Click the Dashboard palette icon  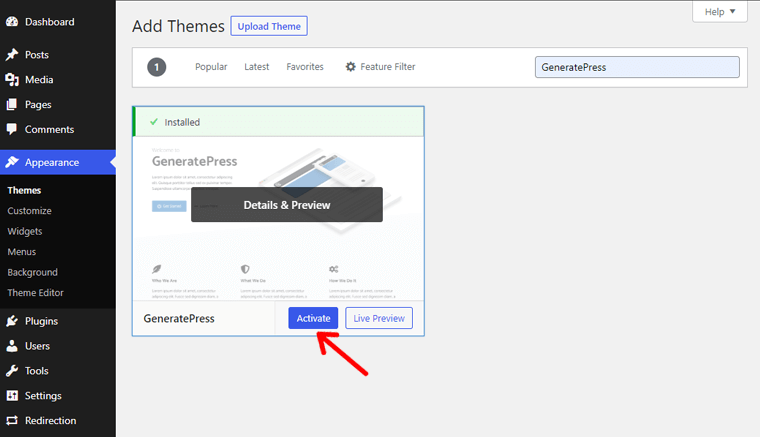pyautogui.click(x=12, y=21)
